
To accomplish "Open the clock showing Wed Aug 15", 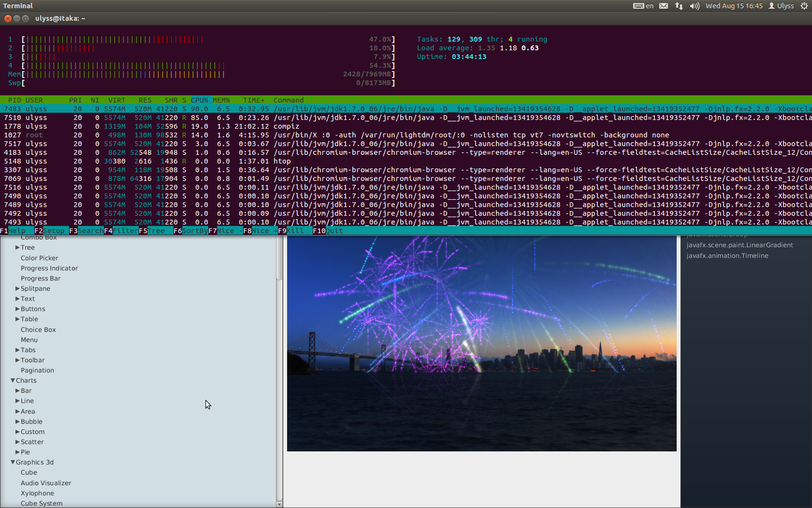I will 734,6.
